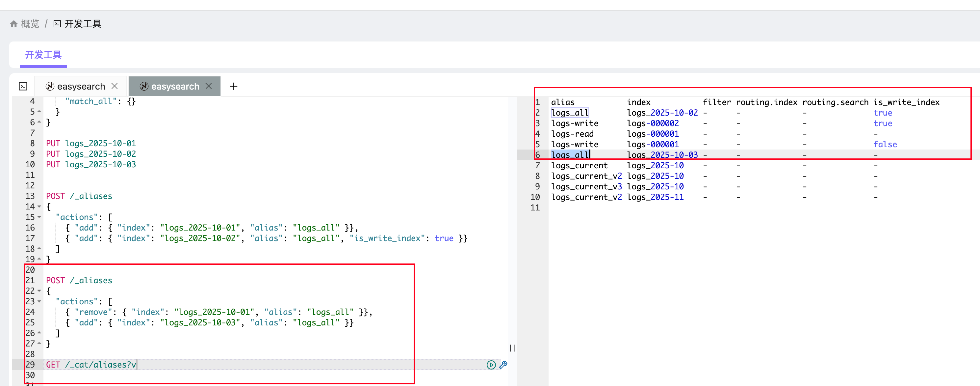Go to 概览 breadcrumb link

coord(30,24)
